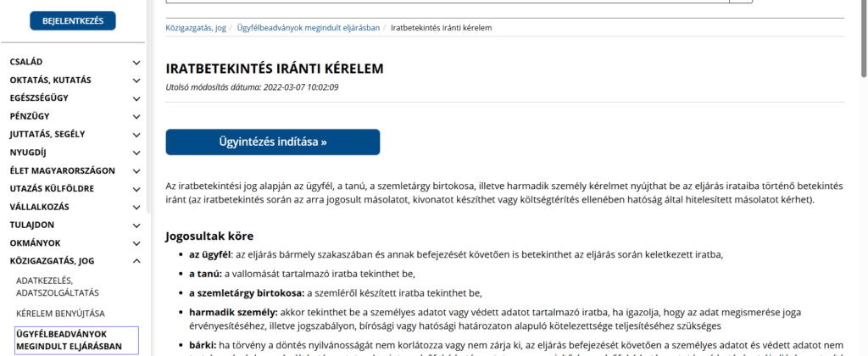Expand the OKTATÁS, KUTATÁS chevron
This screenshot has width=868, height=356.
(x=136, y=81)
